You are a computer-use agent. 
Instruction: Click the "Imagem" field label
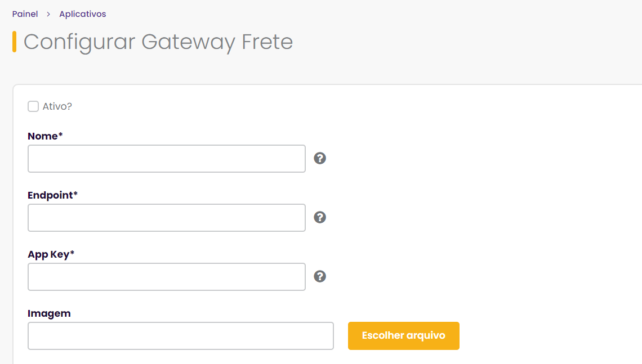point(49,313)
